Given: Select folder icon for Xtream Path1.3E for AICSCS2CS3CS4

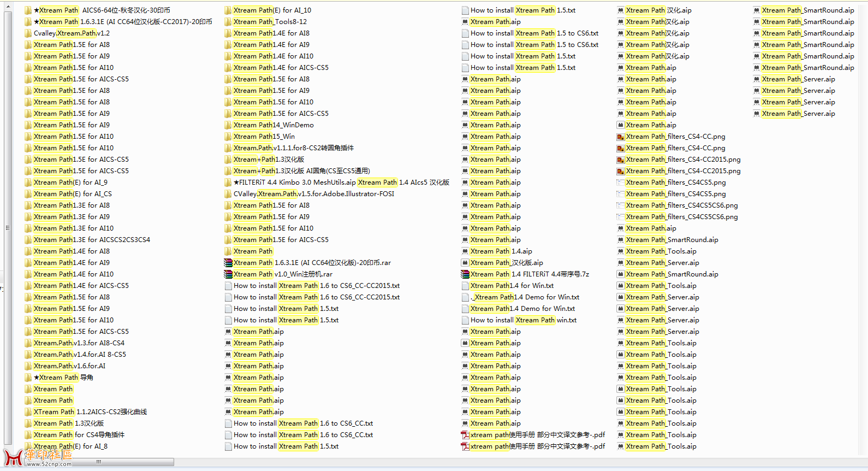Looking at the screenshot, I should pos(28,240).
